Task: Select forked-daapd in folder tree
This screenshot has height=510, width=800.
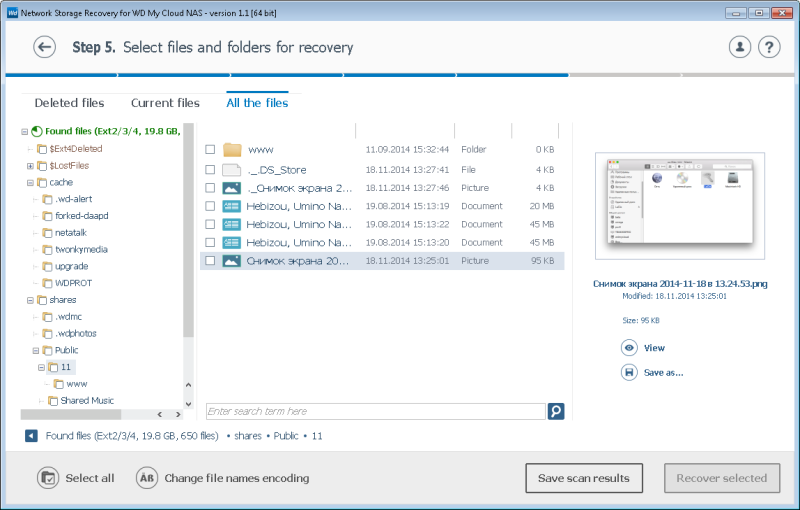Action: point(82,216)
